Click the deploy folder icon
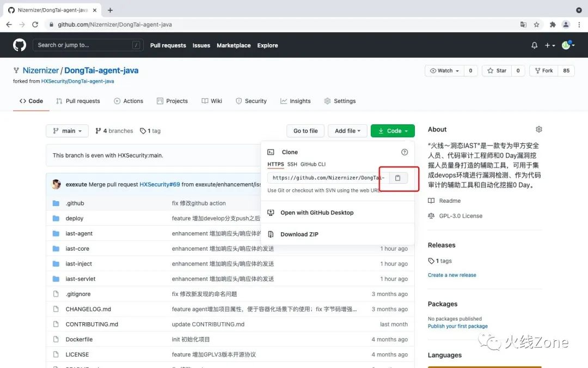Viewport: 588px width, 368px height. (56, 218)
